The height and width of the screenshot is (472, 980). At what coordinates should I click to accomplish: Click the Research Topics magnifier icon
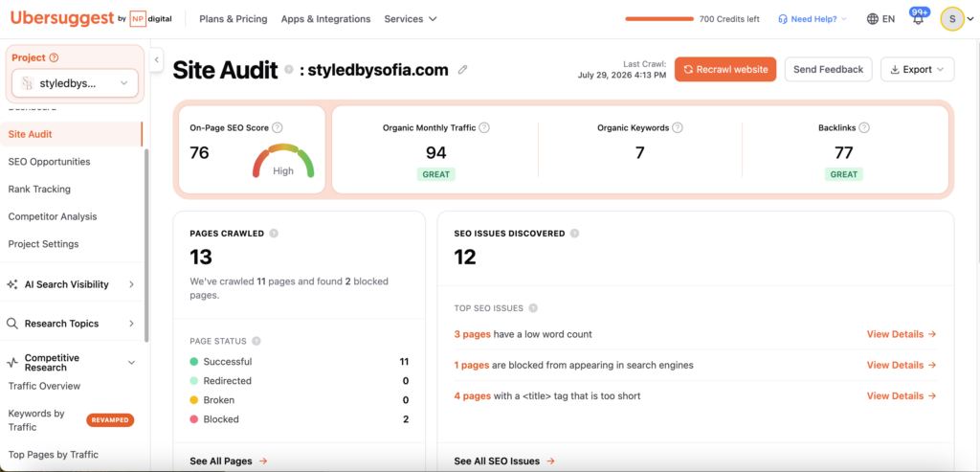11,324
